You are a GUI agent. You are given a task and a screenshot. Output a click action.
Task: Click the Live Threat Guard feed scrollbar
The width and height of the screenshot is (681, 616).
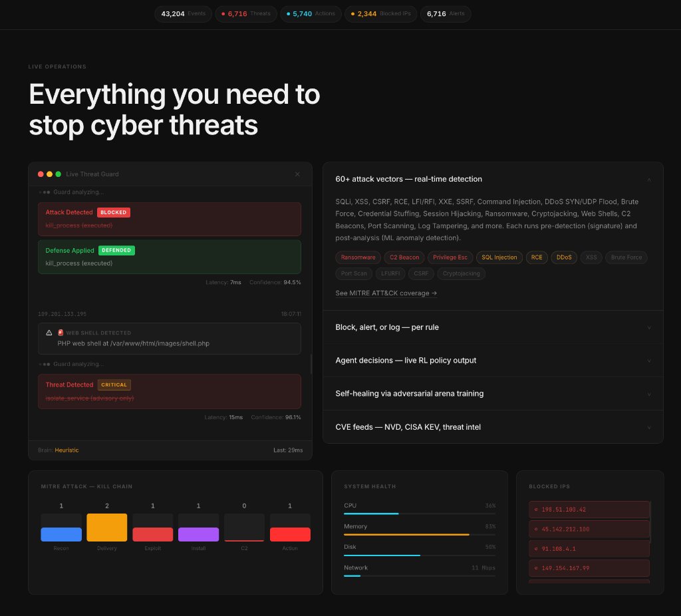tap(311, 364)
